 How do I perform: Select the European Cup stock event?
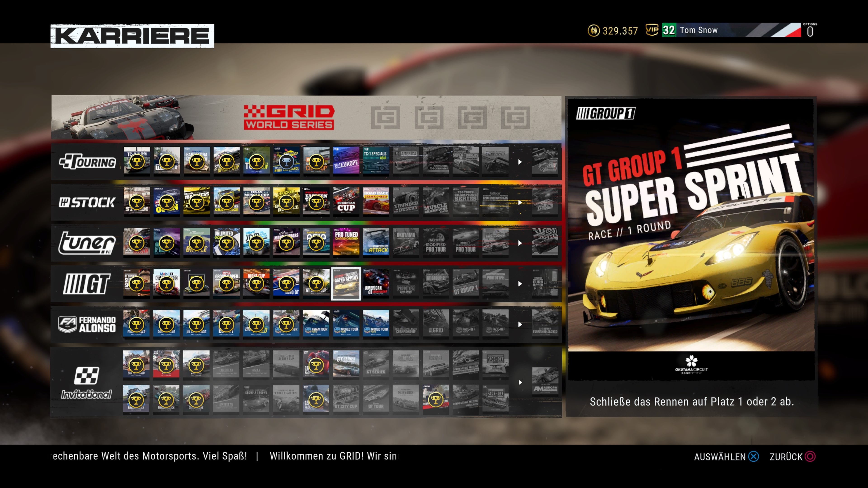346,202
